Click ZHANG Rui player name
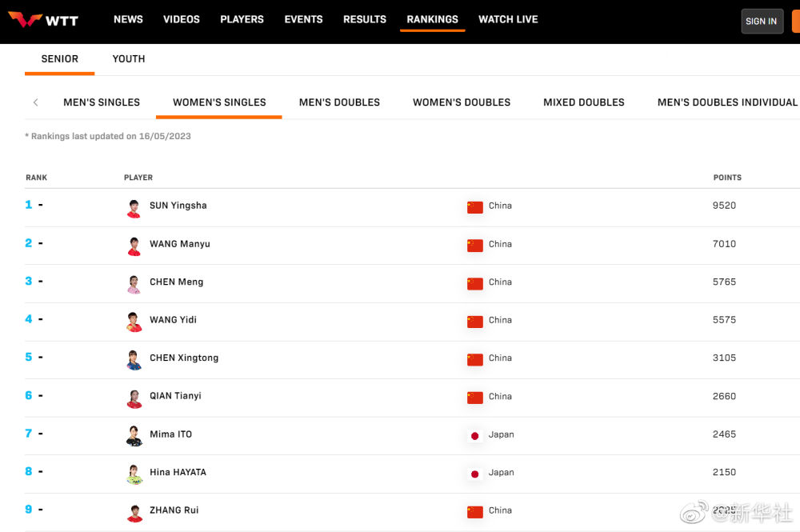The width and height of the screenshot is (800, 532). click(x=174, y=510)
